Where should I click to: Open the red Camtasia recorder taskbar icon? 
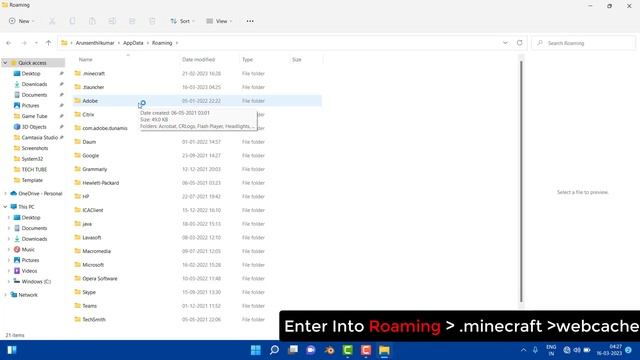(366, 350)
